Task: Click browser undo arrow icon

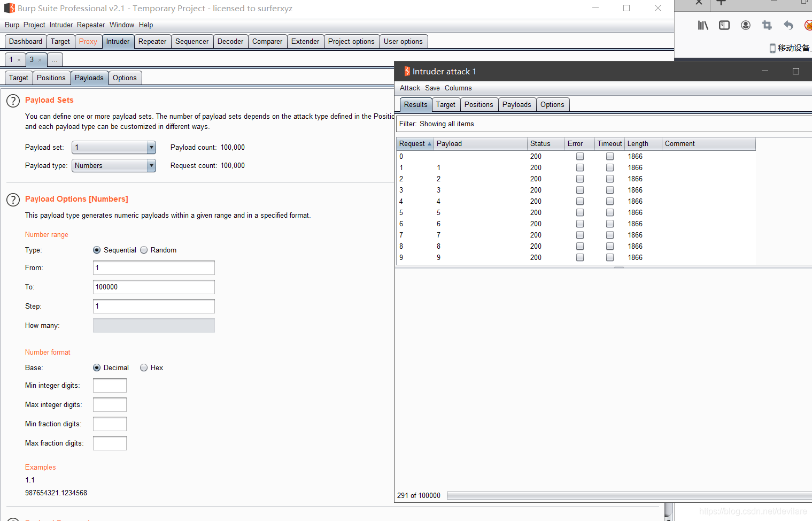Action: point(788,25)
